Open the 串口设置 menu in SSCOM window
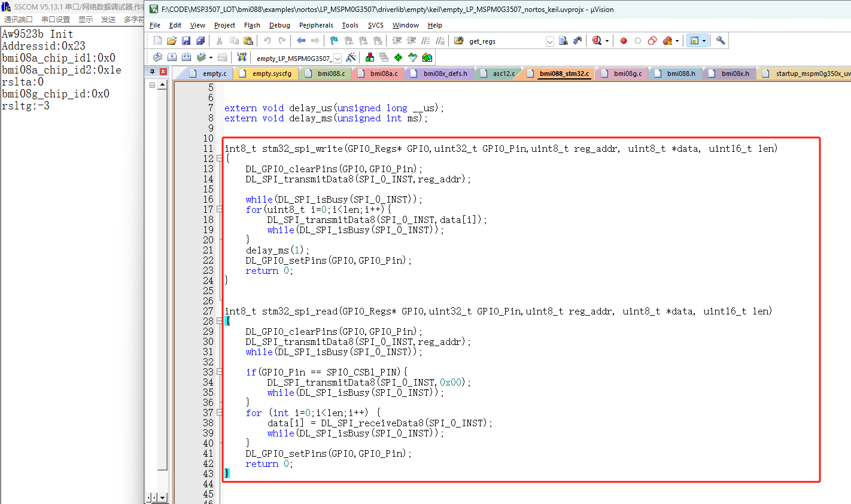The image size is (851, 504). click(56, 20)
